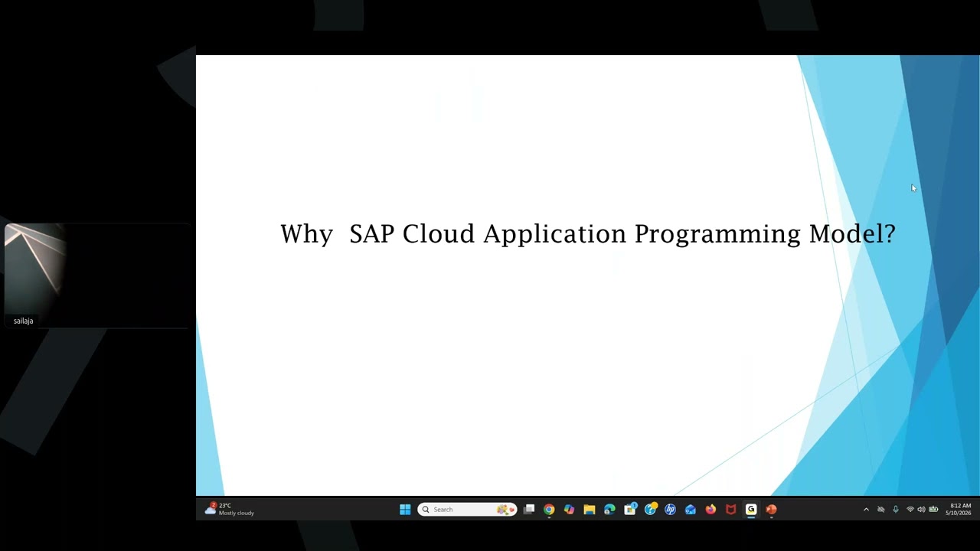
Task: Open Microsoft Edge from the taskbar
Action: click(x=609, y=510)
